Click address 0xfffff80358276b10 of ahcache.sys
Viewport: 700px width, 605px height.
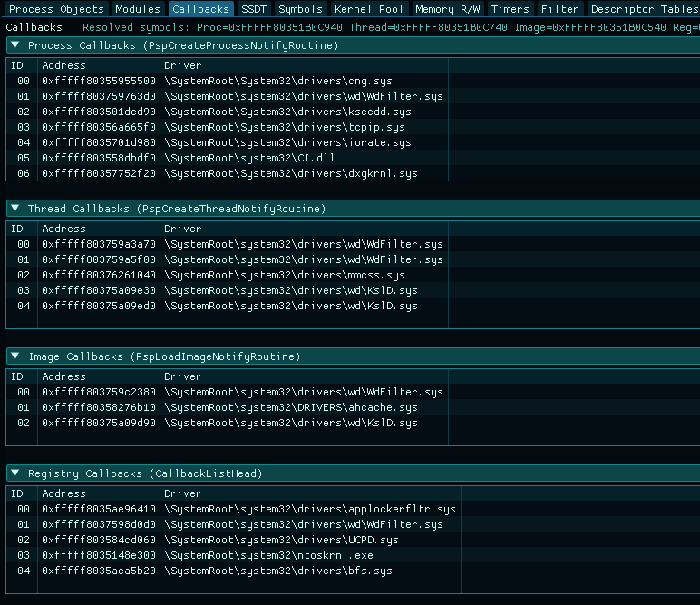point(99,407)
